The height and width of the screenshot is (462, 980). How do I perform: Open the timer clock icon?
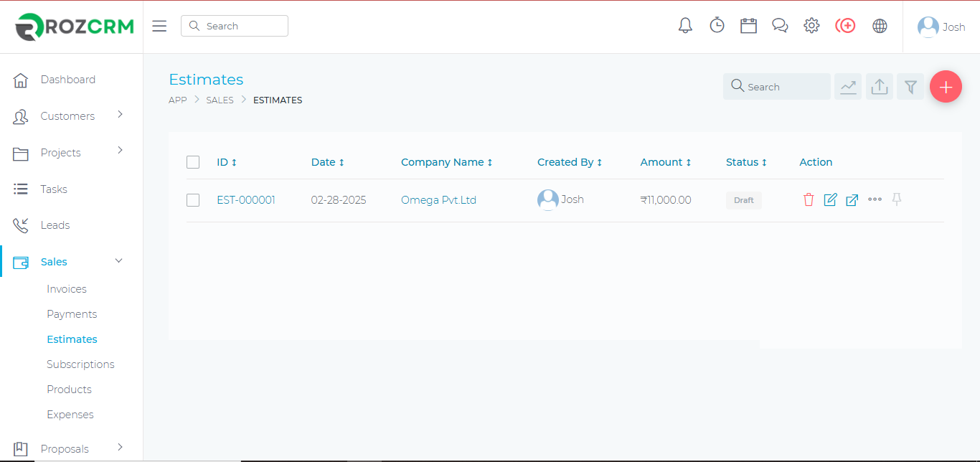click(717, 26)
